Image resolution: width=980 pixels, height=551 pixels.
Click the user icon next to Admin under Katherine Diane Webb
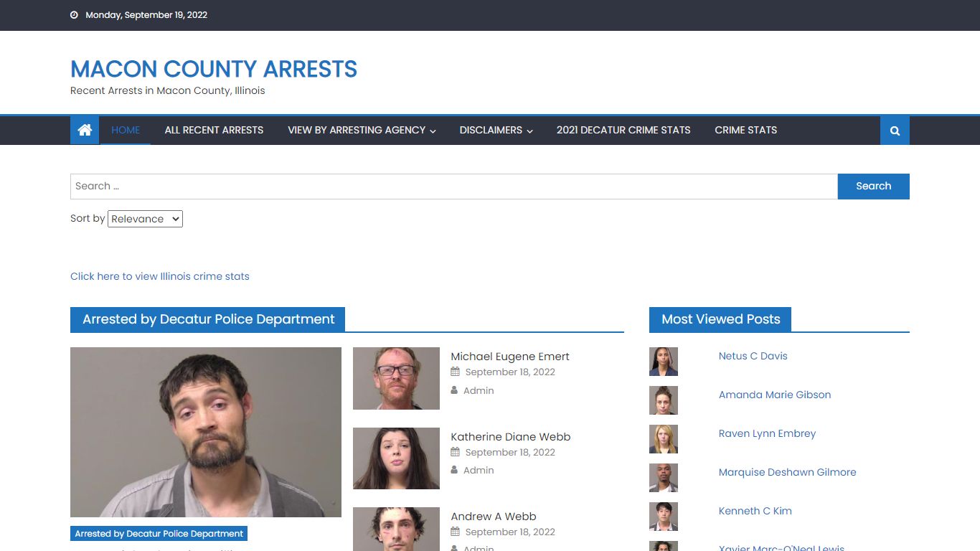[x=454, y=470]
